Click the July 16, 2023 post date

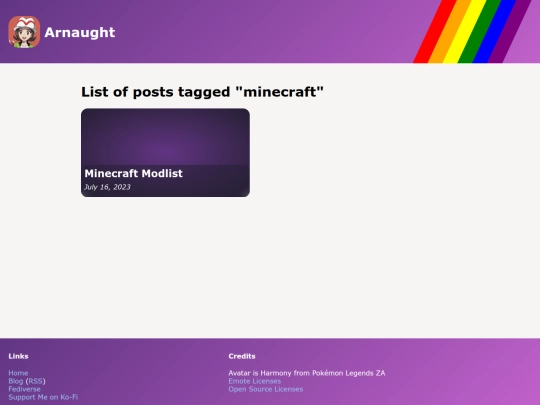click(x=107, y=187)
